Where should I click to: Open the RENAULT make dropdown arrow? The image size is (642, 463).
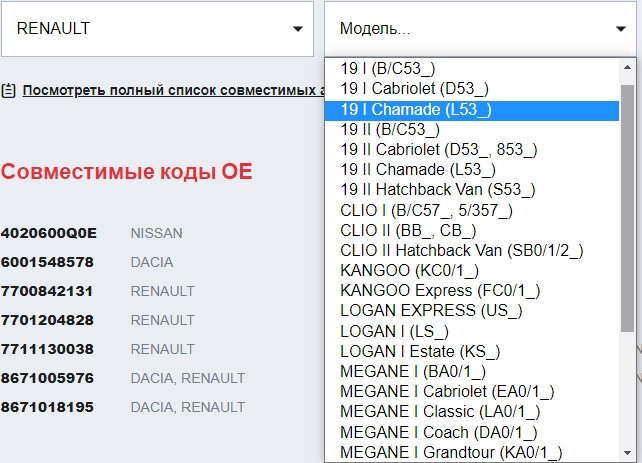298,29
